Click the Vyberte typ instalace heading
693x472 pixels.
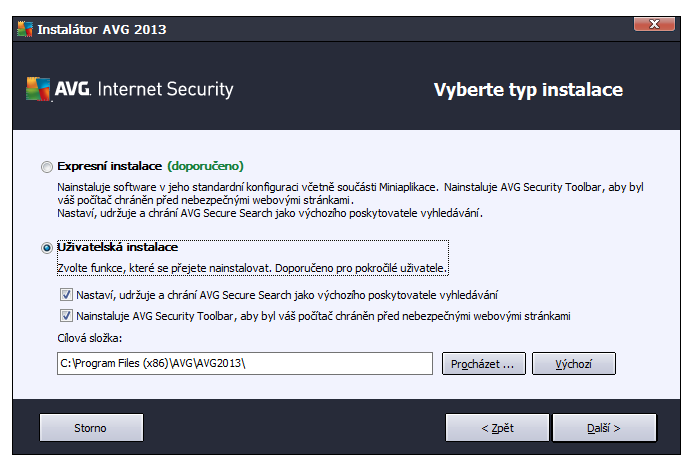tap(528, 90)
